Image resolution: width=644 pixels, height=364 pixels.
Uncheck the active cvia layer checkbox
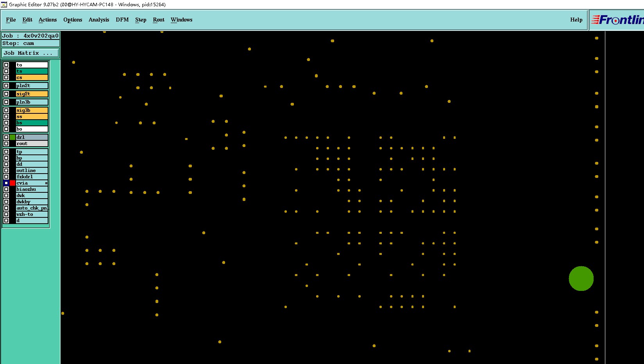tap(6, 183)
